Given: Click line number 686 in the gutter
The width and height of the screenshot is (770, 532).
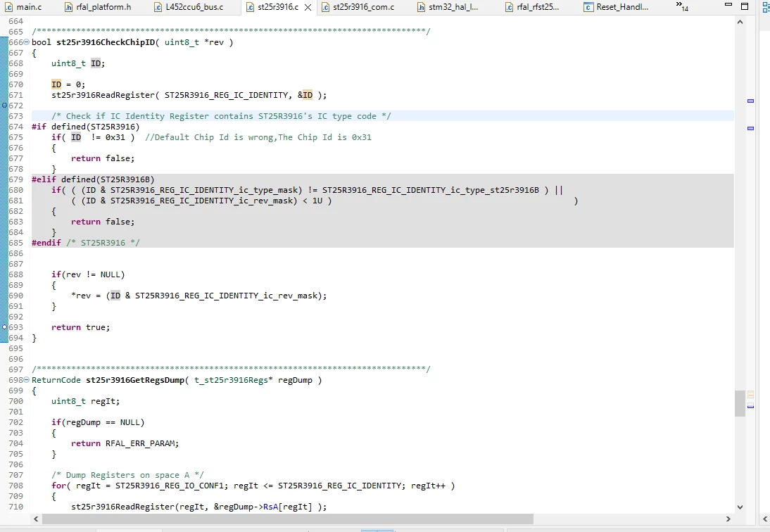Looking at the screenshot, I should click(15, 253).
